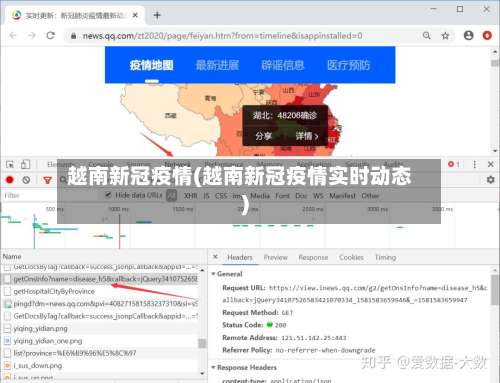The width and height of the screenshot is (500, 383).
Task: Click 详情 in the map tooltip
Action: 307,136
